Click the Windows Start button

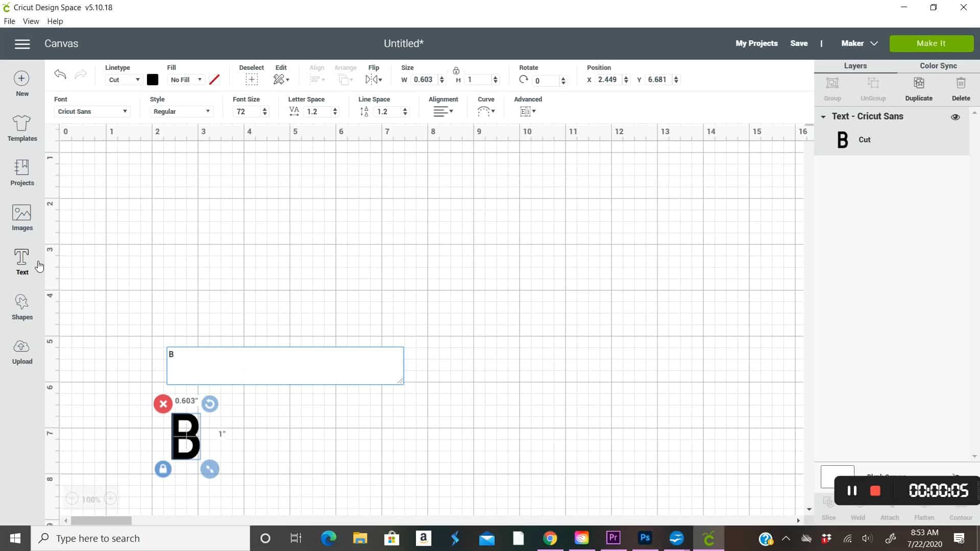15,538
